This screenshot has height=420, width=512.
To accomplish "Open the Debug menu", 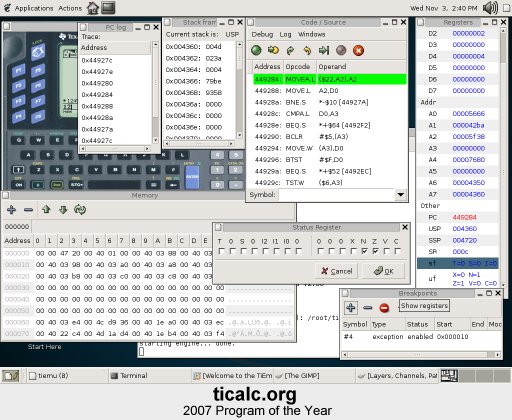I will [262, 34].
